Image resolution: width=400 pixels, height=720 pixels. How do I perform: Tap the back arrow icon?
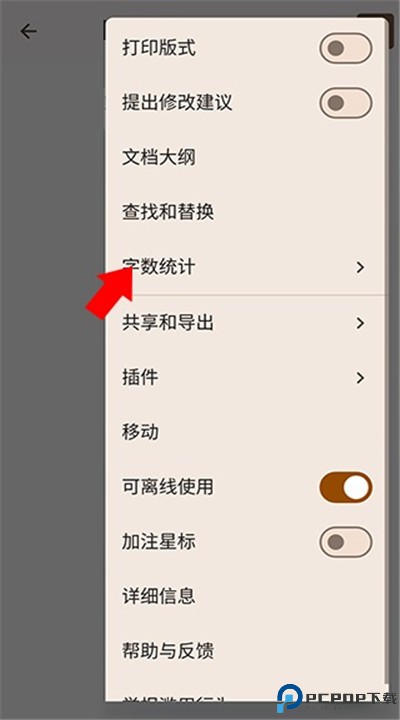click(28, 31)
